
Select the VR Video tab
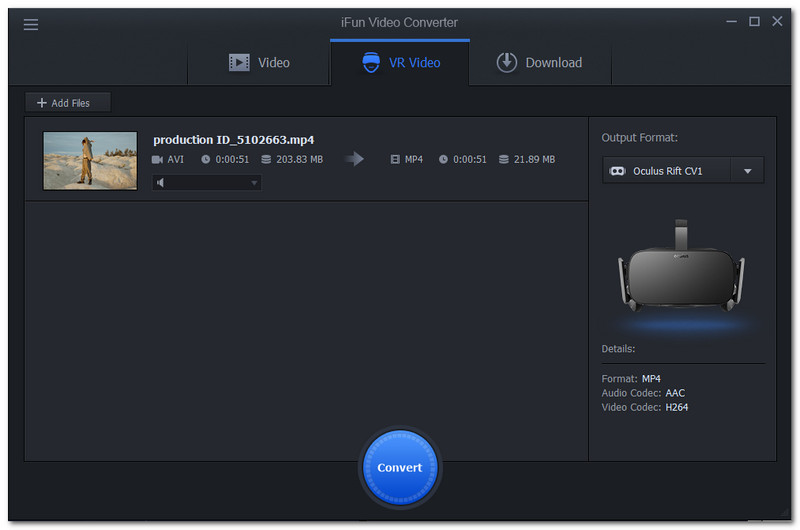[x=400, y=63]
